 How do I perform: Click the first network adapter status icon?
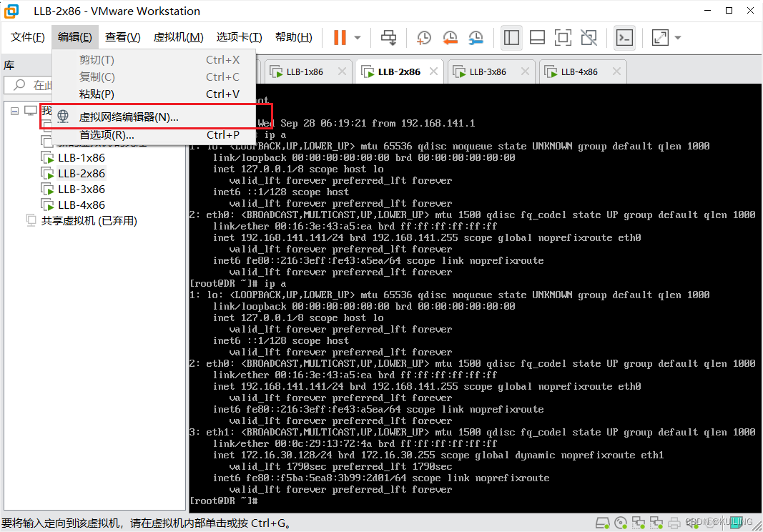tap(639, 523)
